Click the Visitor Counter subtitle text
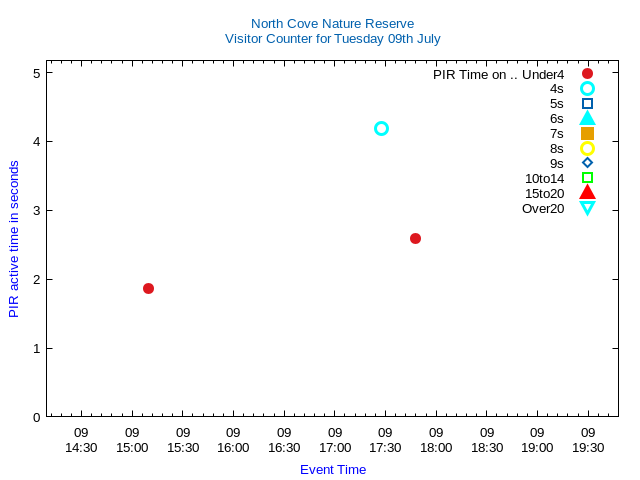This screenshot has width=640, height=480. (332, 39)
